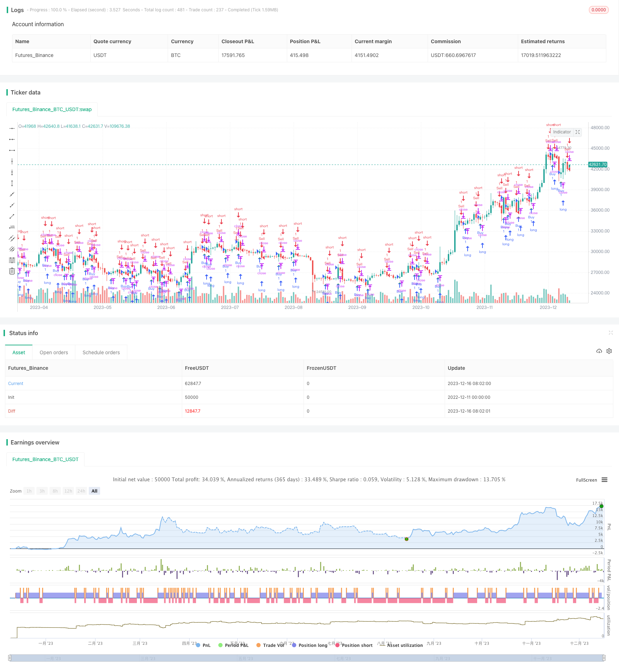The image size is (619, 672).
Task: Expand the Indicator panel on the chart
Action: pos(578,132)
